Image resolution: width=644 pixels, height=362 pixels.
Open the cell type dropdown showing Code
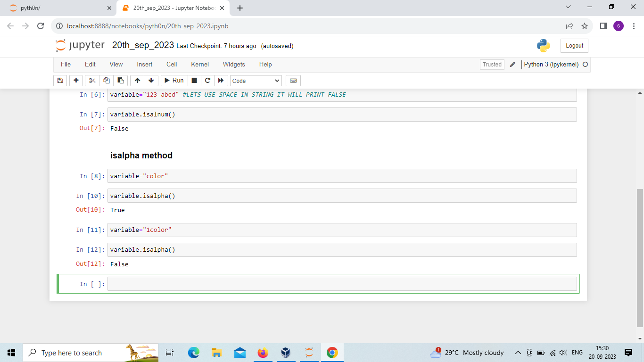[256, 80]
